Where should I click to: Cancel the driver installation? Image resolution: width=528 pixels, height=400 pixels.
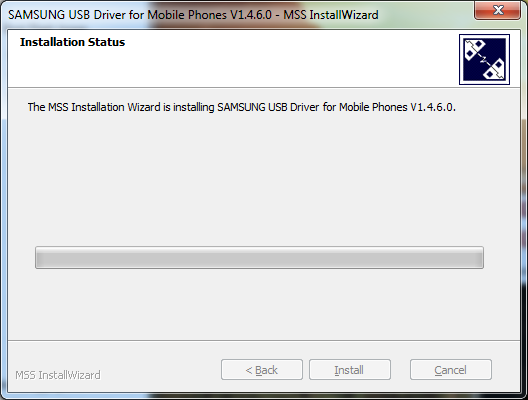pyautogui.click(x=451, y=370)
